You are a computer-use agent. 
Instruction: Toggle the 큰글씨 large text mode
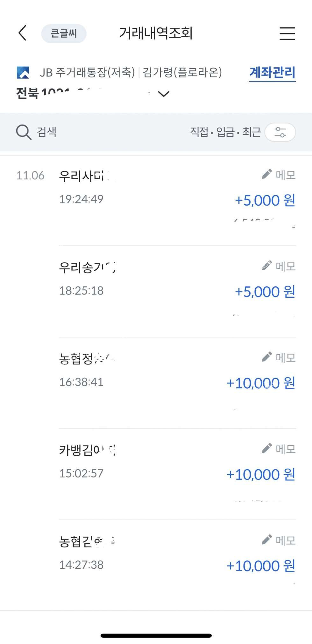pos(64,33)
